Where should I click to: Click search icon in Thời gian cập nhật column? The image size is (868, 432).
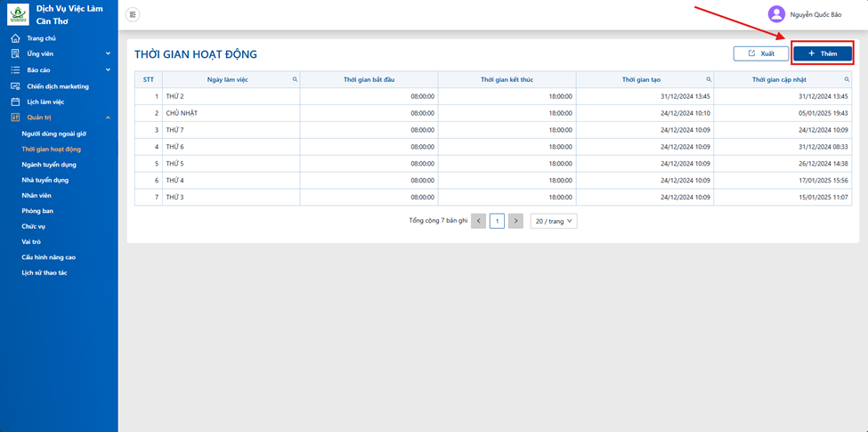pos(847,80)
